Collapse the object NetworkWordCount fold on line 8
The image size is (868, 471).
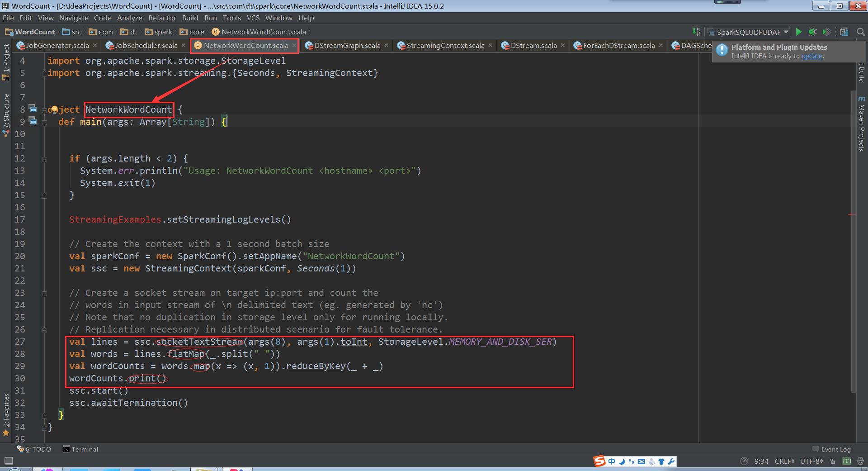[x=45, y=109]
